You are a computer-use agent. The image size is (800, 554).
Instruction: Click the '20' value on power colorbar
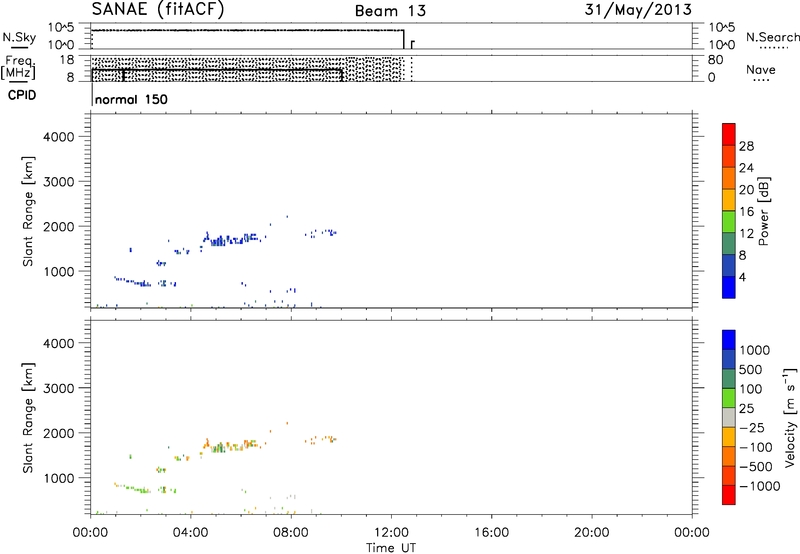[746, 190]
